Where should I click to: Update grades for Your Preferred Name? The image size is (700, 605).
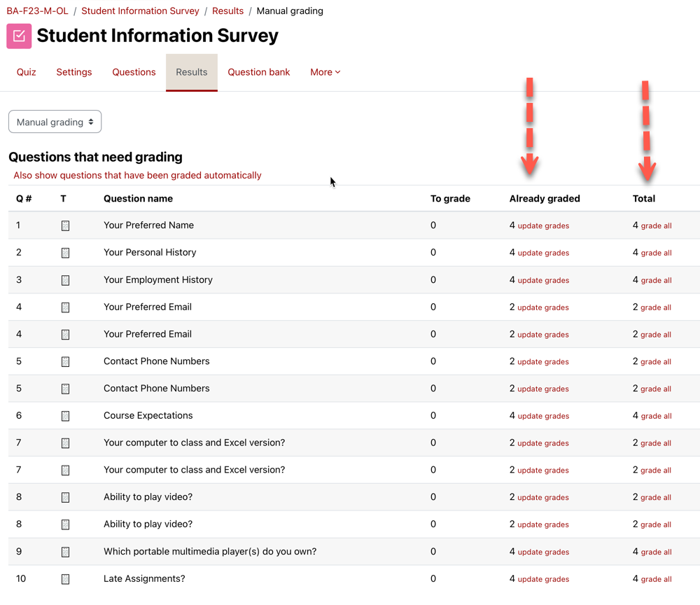[543, 226]
